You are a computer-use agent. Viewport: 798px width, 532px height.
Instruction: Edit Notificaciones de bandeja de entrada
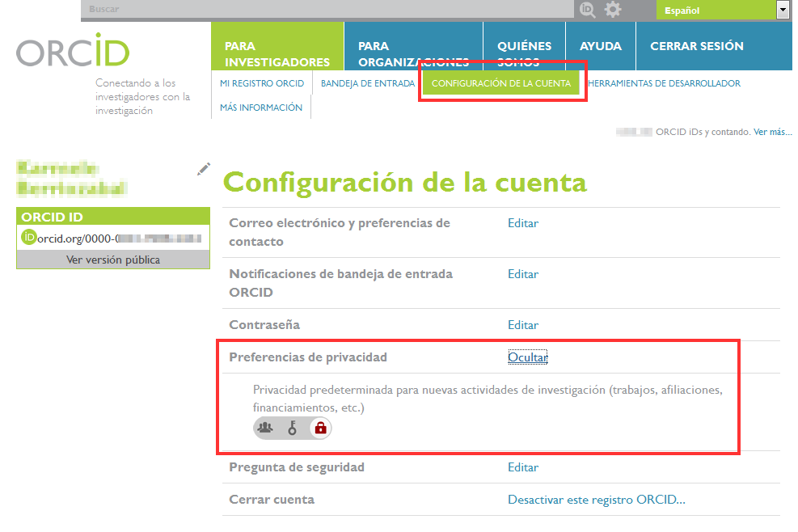pyautogui.click(x=522, y=274)
